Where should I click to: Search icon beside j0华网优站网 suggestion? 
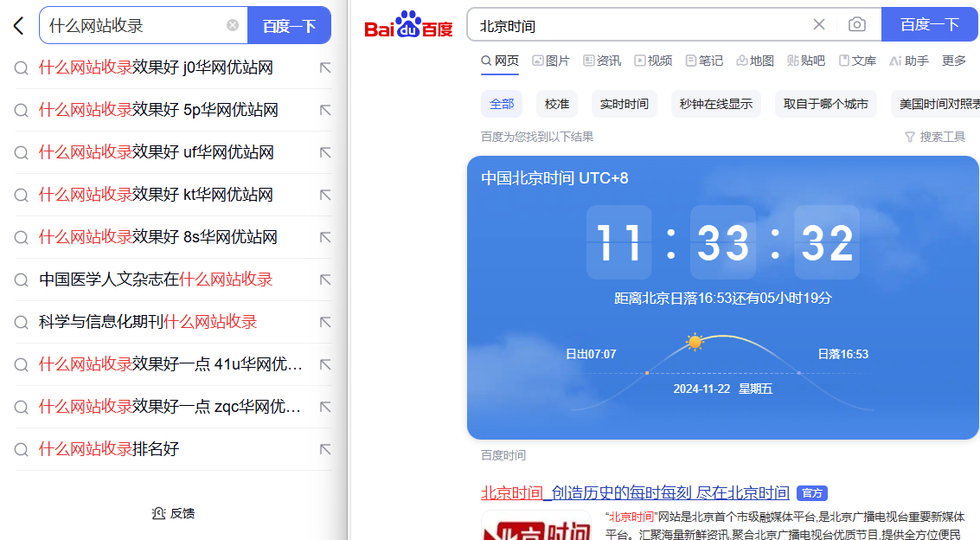click(x=22, y=68)
